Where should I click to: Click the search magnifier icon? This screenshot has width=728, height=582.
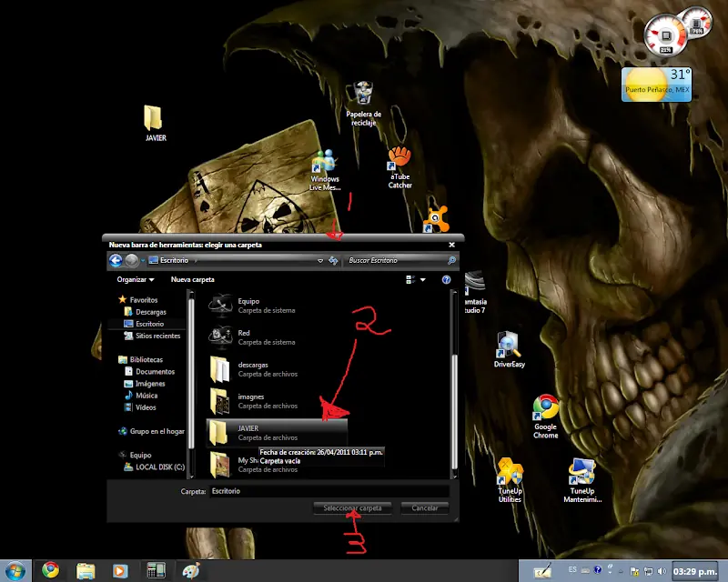pos(451,260)
